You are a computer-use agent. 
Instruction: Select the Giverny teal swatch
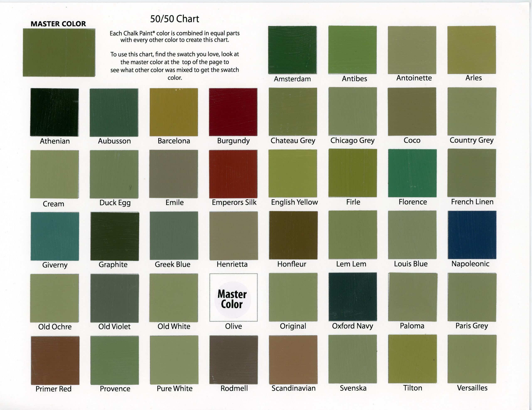point(55,236)
